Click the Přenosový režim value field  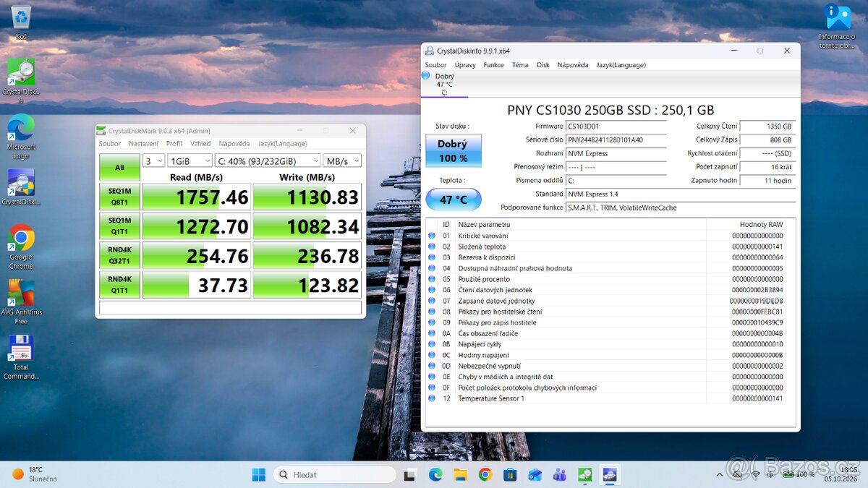click(616, 167)
